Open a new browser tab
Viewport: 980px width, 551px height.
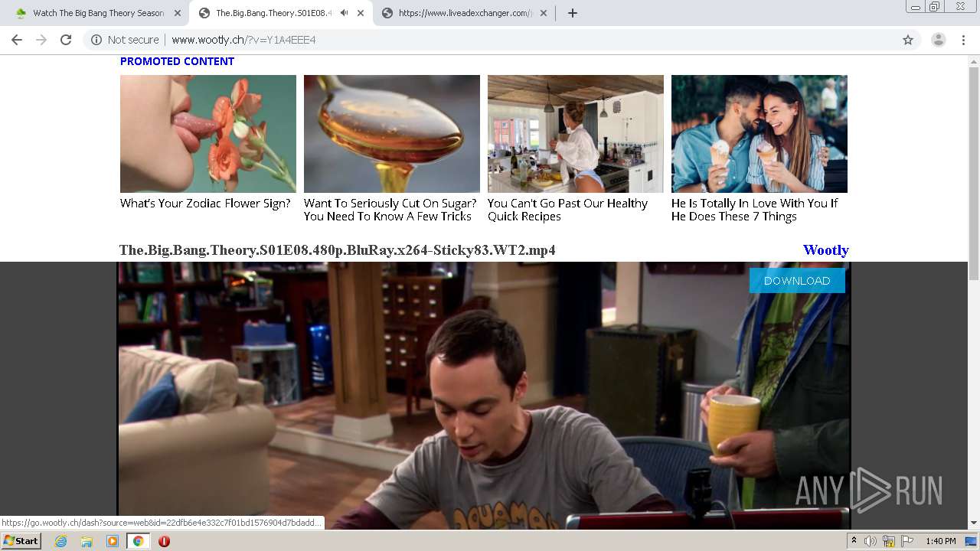pos(573,13)
